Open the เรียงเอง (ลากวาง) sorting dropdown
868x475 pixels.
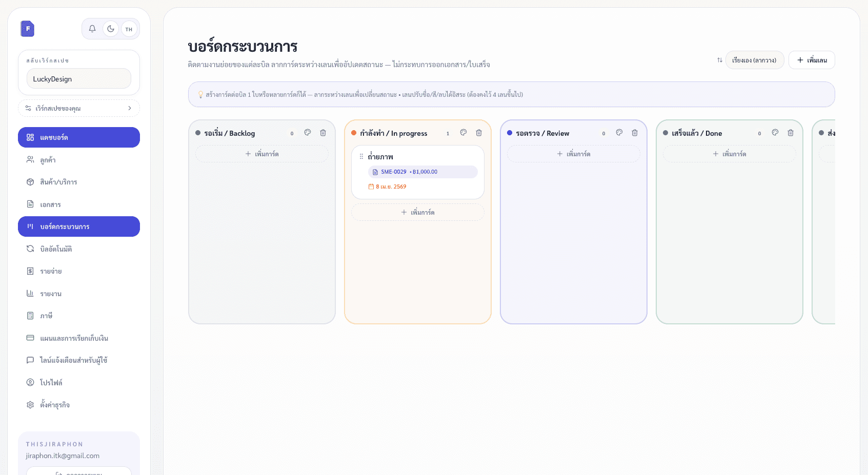click(x=755, y=60)
